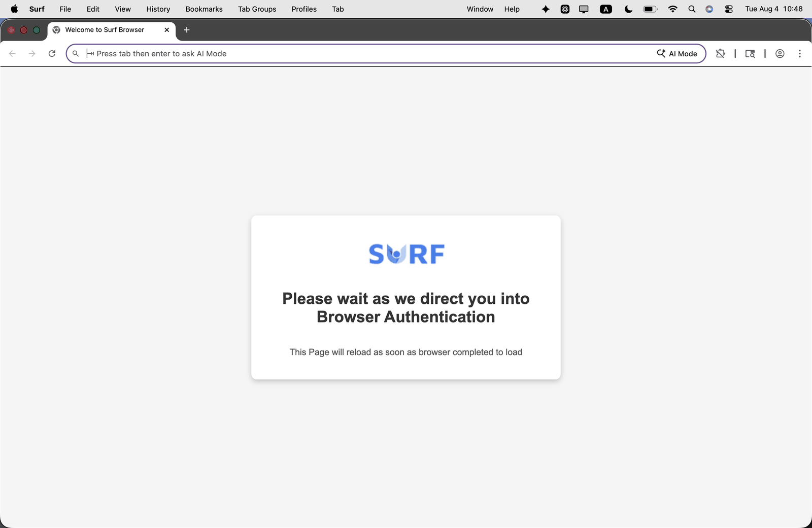Open the display mirroring menu bar icon

tap(584, 9)
